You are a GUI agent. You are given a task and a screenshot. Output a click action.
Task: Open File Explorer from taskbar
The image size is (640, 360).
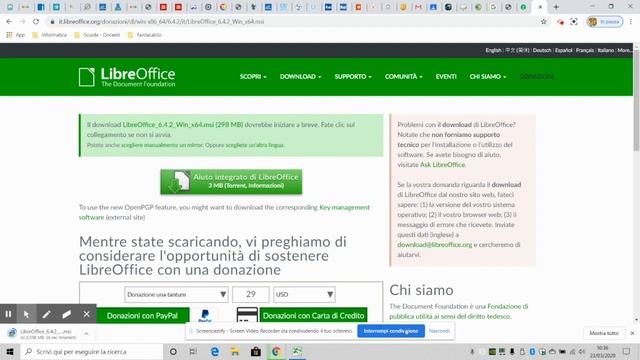(235, 351)
